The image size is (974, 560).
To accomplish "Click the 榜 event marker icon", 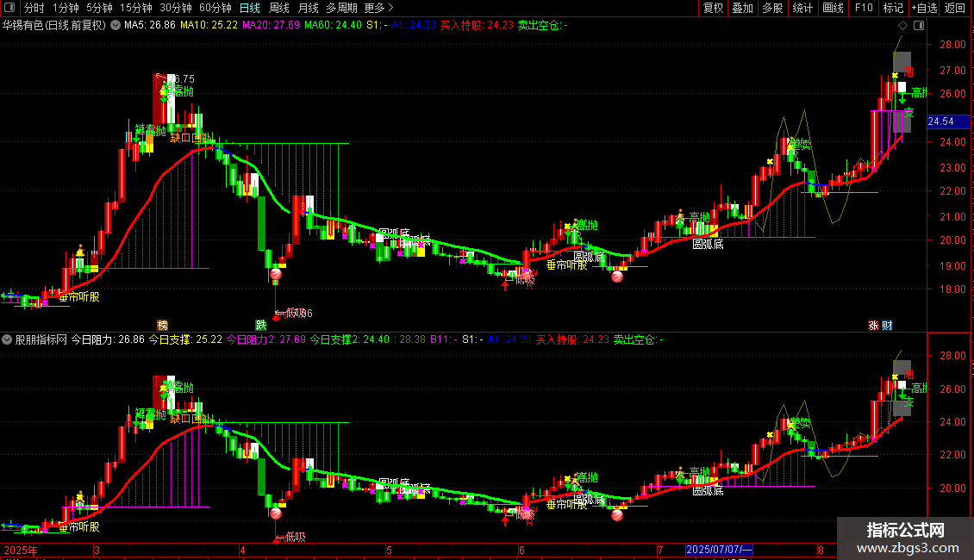I will tap(162, 326).
